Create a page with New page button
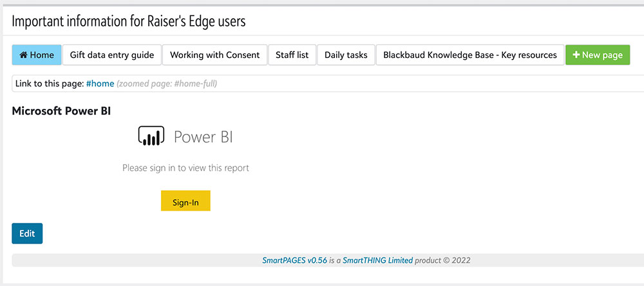 click(598, 55)
